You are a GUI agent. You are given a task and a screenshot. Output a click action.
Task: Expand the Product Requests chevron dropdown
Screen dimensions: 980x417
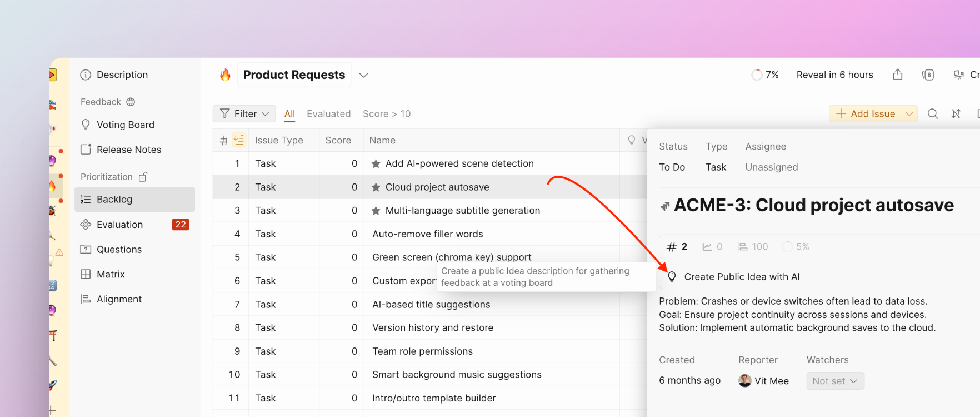click(x=364, y=75)
